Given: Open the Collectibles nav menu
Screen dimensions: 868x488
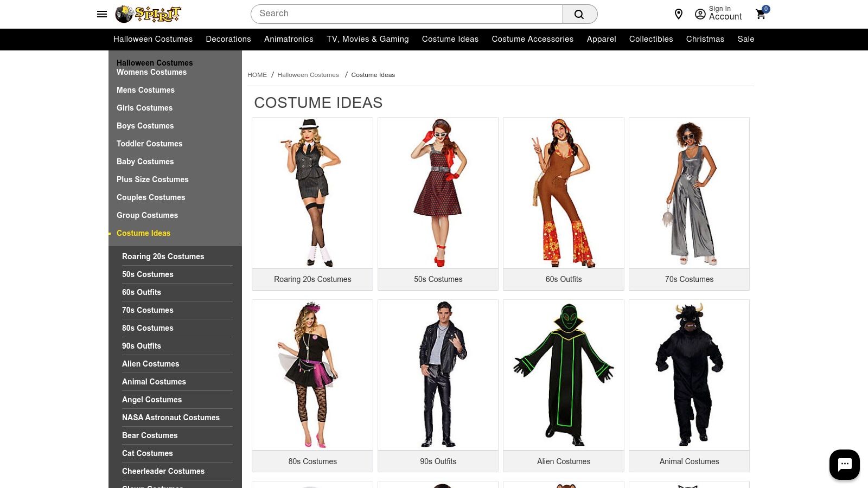Looking at the screenshot, I should 651,39.
